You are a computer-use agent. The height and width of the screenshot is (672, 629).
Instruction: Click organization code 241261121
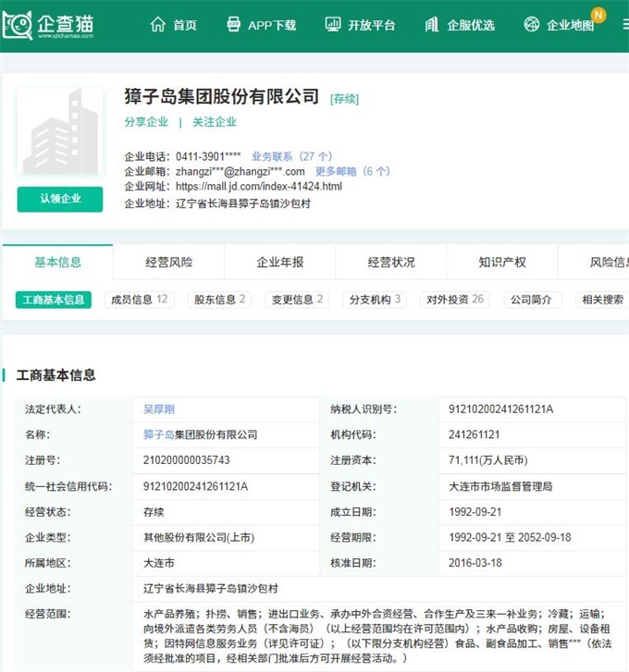(475, 434)
